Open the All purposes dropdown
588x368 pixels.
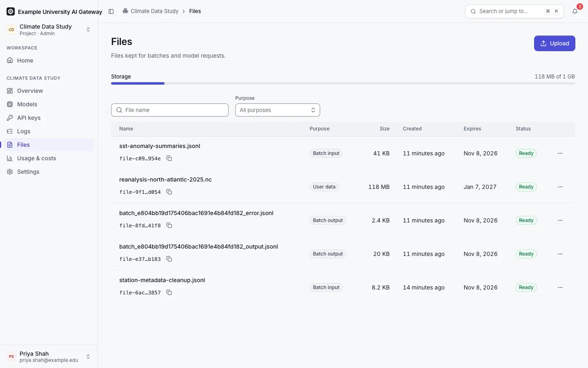pyautogui.click(x=278, y=110)
